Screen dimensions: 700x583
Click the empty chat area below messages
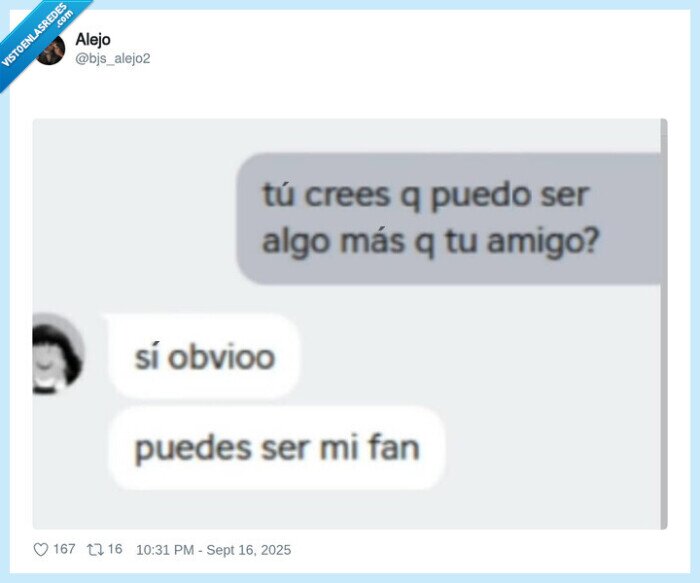[549, 446]
